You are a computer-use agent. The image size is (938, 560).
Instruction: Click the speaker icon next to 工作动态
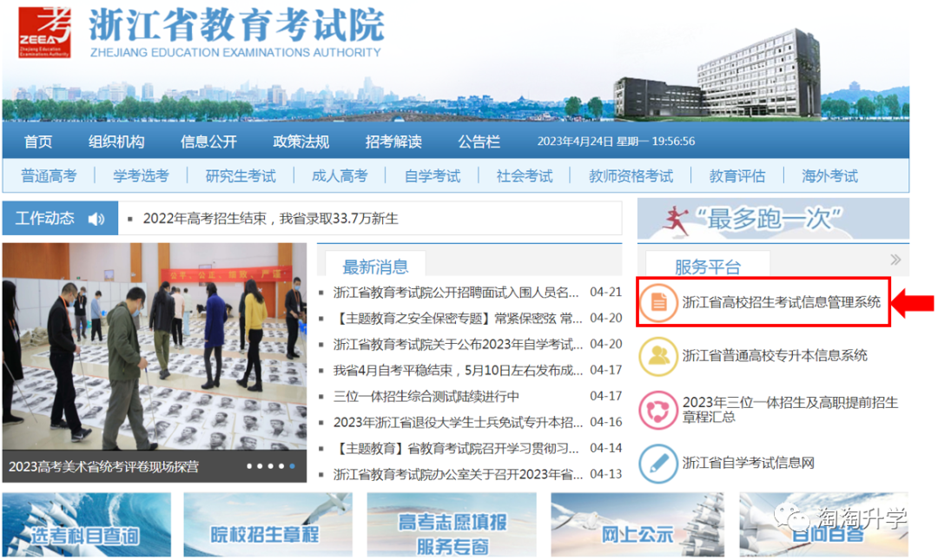pyautogui.click(x=96, y=219)
